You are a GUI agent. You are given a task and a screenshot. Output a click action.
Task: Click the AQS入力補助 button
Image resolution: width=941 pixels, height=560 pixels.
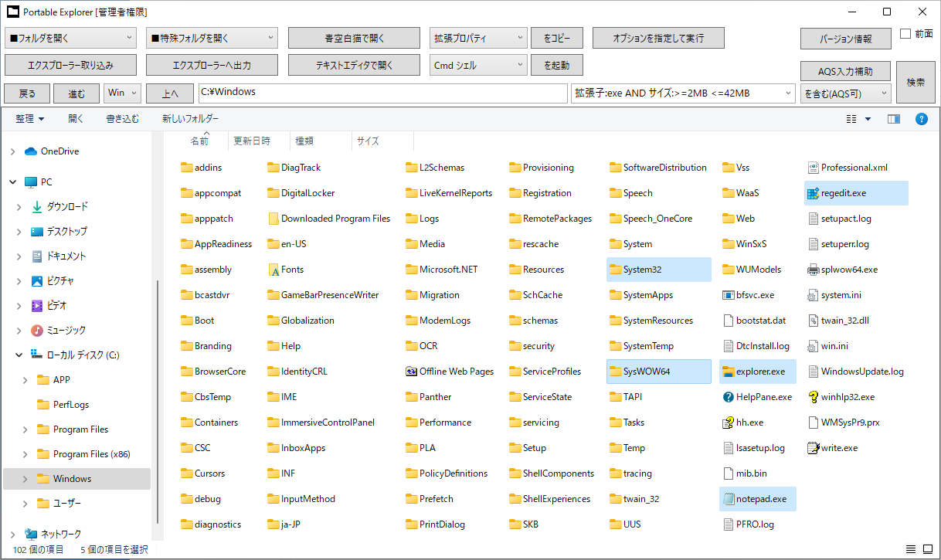coord(845,71)
